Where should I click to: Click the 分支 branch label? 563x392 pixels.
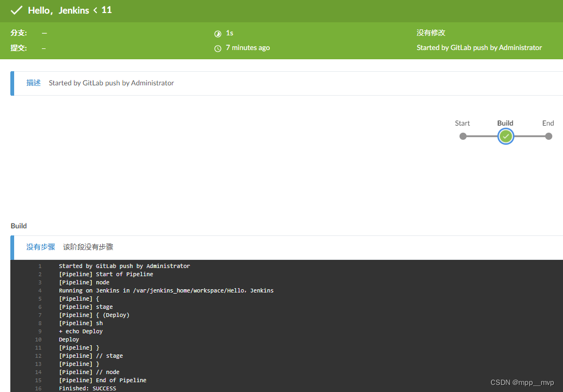tap(18, 33)
